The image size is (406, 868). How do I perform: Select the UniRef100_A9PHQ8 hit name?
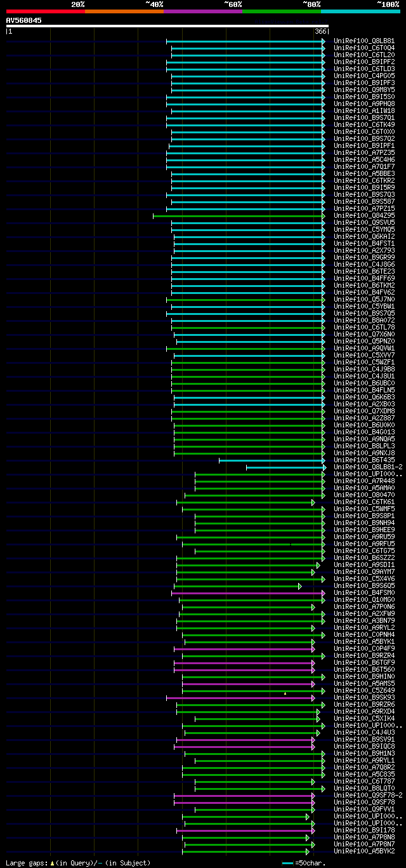364,104
